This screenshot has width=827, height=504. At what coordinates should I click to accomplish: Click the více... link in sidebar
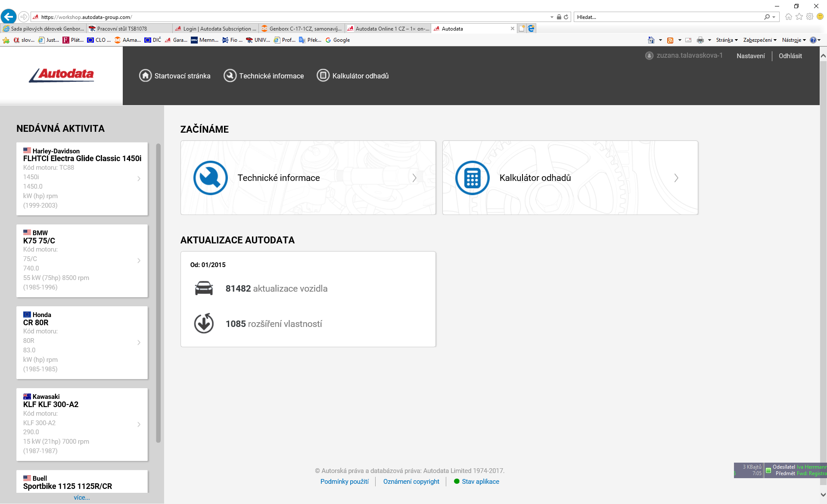pos(82,498)
